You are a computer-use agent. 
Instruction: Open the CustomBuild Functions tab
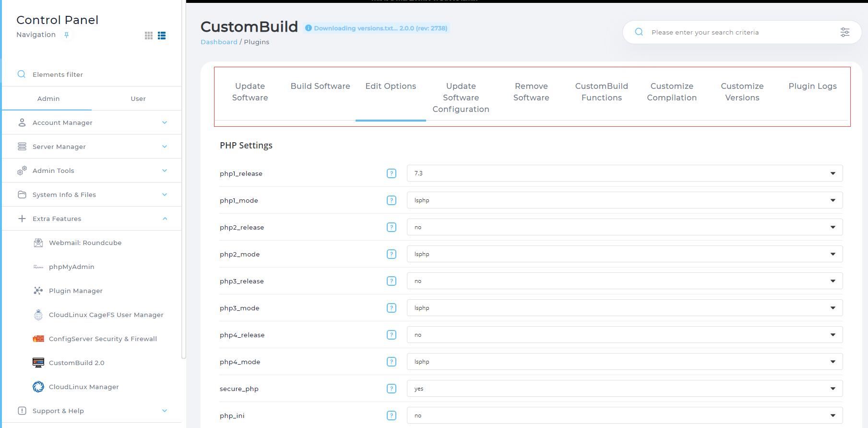click(602, 92)
